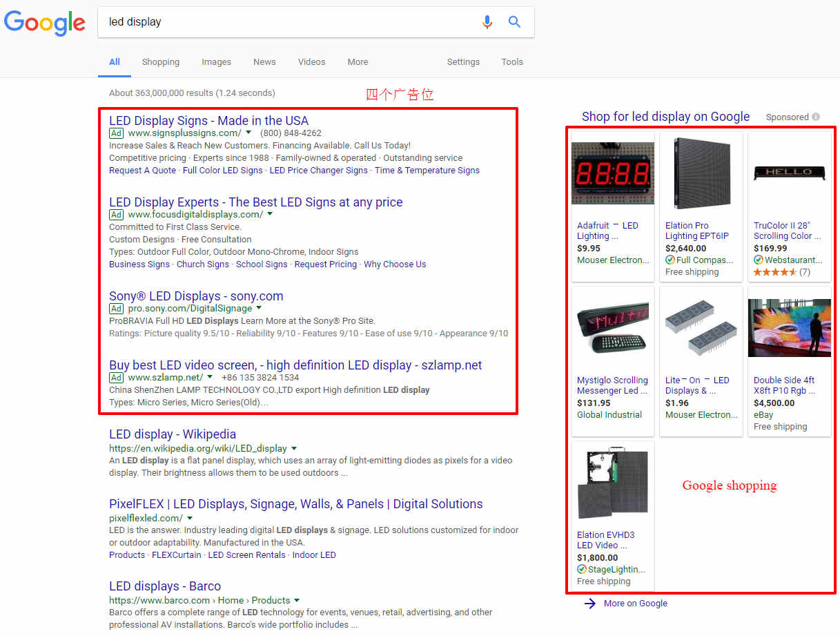
Task: Open Shop for led display on Google
Action: [x=665, y=116]
